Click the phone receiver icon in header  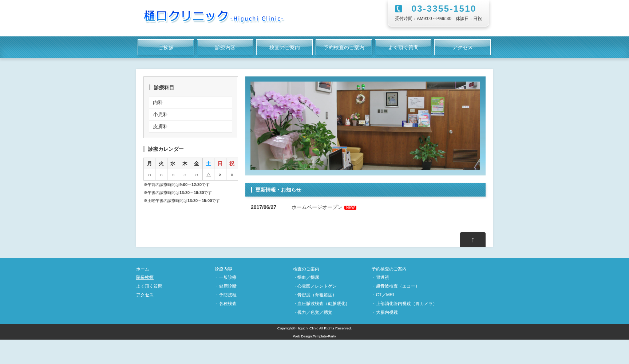tap(399, 8)
